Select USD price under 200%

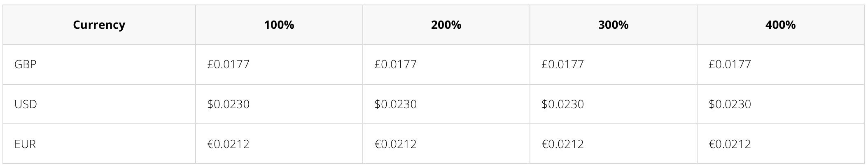click(396, 104)
